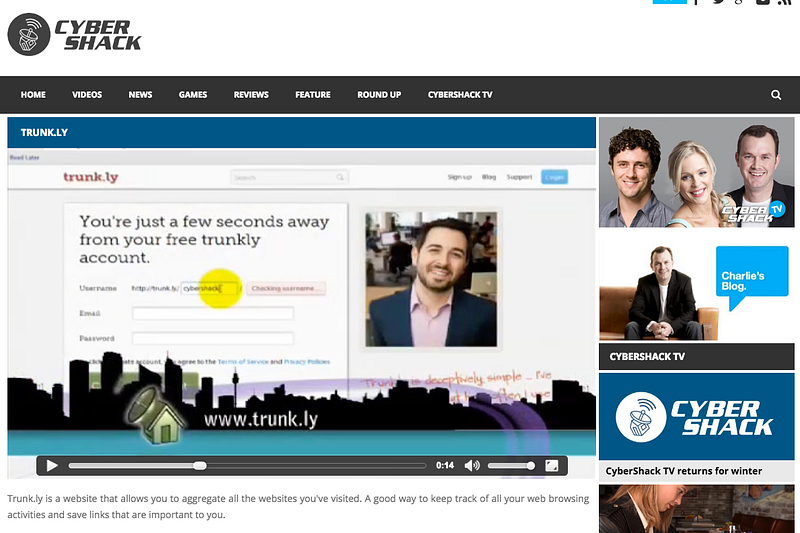Image resolution: width=800 pixels, height=533 pixels.
Task: Open the GAMES section
Action: [x=193, y=95]
